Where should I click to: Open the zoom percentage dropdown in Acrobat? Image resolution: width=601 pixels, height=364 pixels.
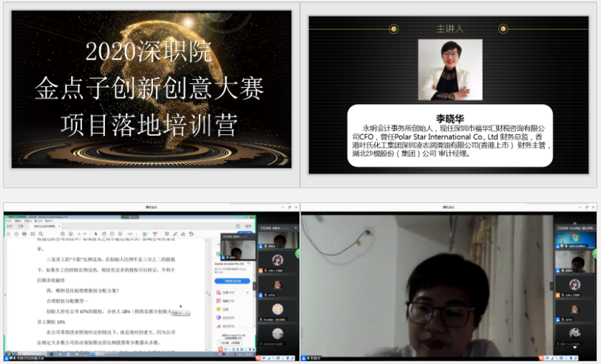click(132, 234)
